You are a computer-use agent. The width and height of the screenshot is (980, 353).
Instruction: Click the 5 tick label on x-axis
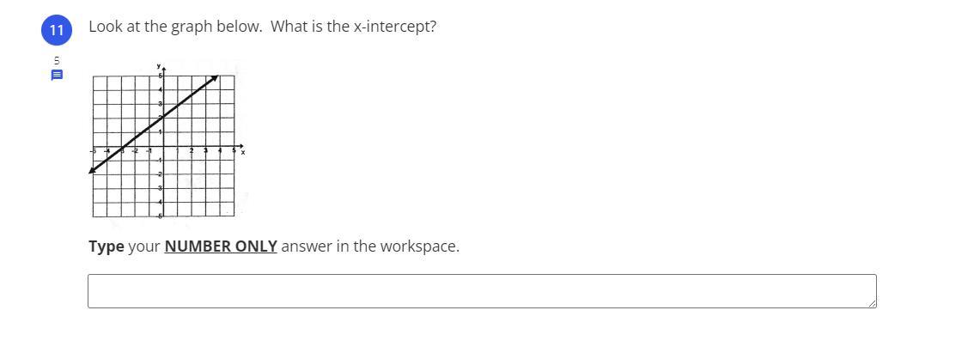click(234, 152)
